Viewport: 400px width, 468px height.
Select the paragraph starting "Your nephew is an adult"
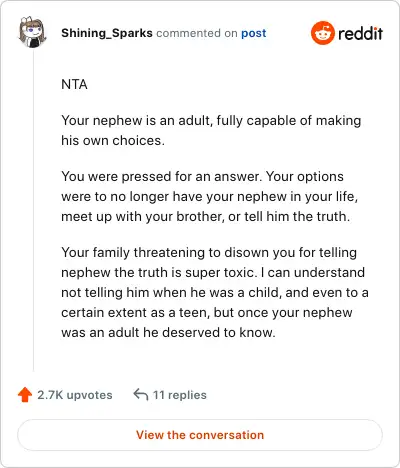click(x=211, y=130)
